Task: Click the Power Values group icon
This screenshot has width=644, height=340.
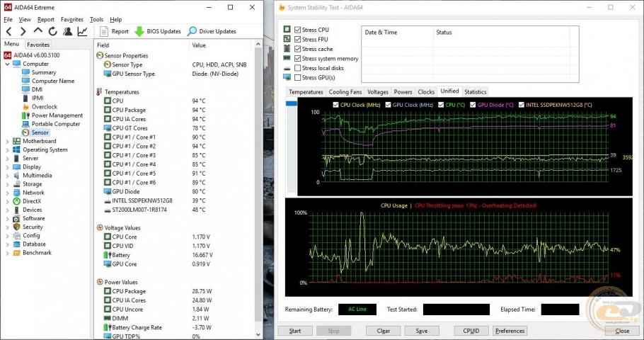Action: tap(99, 282)
